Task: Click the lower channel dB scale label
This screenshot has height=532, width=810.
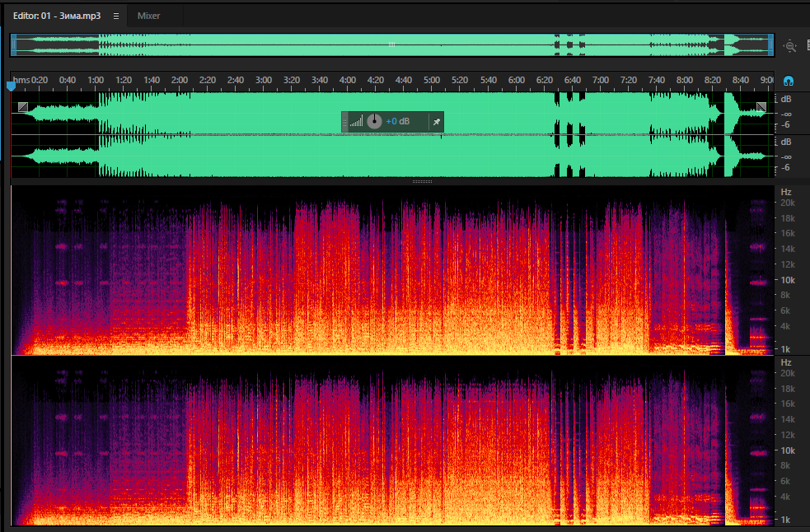Action: tap(786, 142)
